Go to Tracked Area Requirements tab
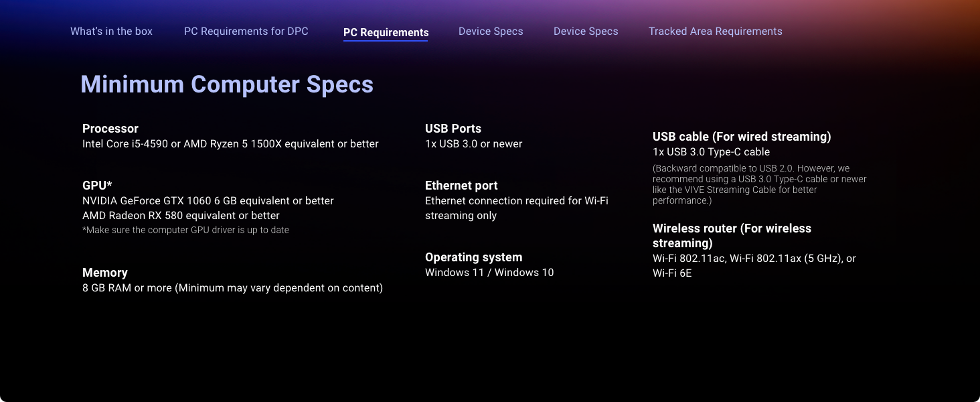Screen dimensions: 980x402 tap(715, 31)
